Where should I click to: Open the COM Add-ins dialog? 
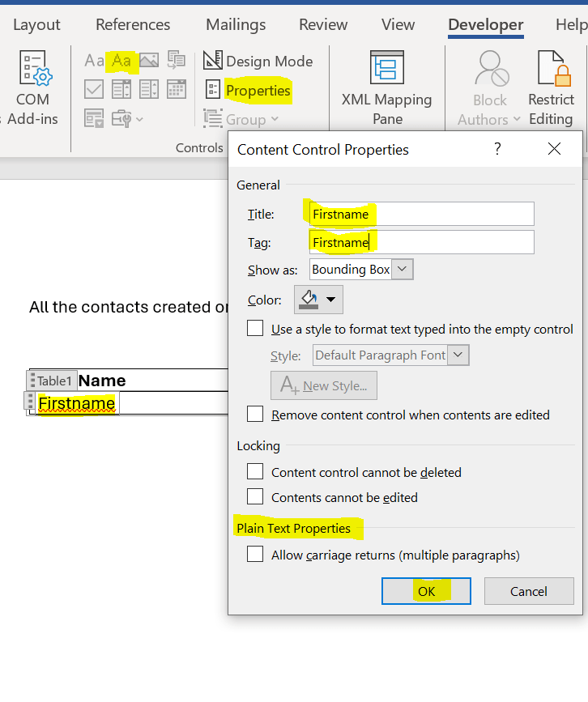33,87
